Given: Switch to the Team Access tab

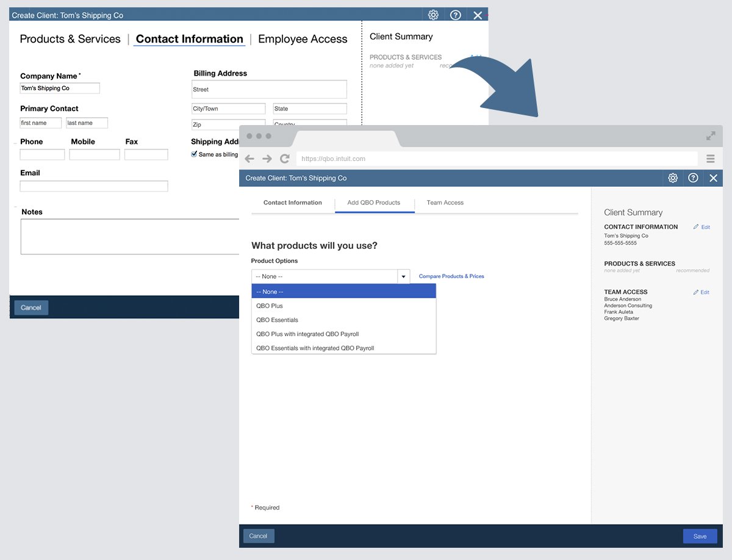Looking at the screenshot, I should pyautogui.click(x=445, y=203).
